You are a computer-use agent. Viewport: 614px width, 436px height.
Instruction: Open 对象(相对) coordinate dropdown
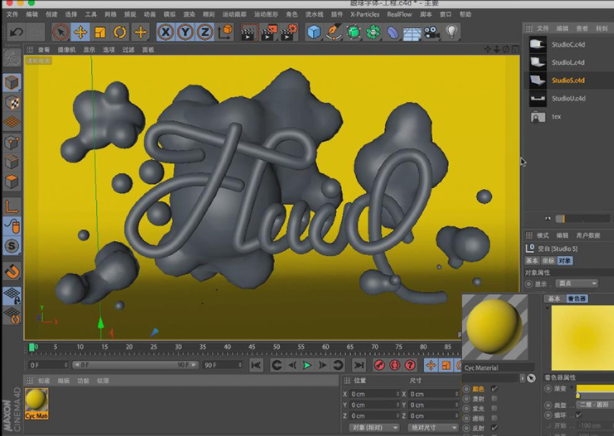pyautogui.click(x=374, y=427)
